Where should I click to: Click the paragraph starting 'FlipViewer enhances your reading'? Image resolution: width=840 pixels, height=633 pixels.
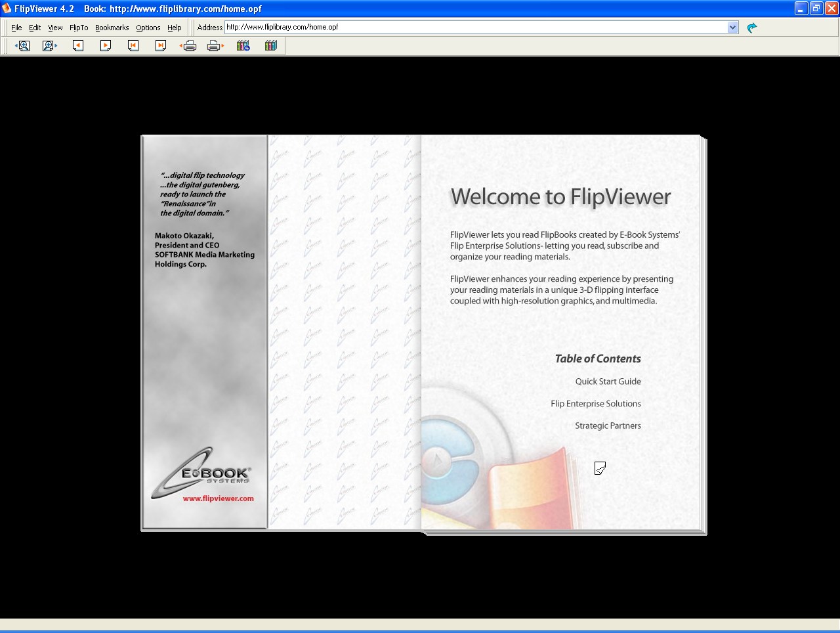point(562,290)
